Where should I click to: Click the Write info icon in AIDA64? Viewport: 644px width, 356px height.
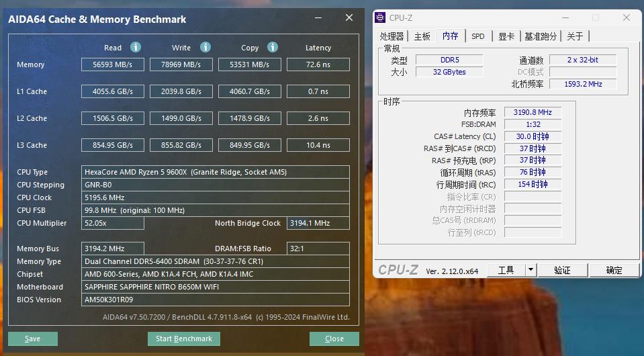(x=205, y=47)
